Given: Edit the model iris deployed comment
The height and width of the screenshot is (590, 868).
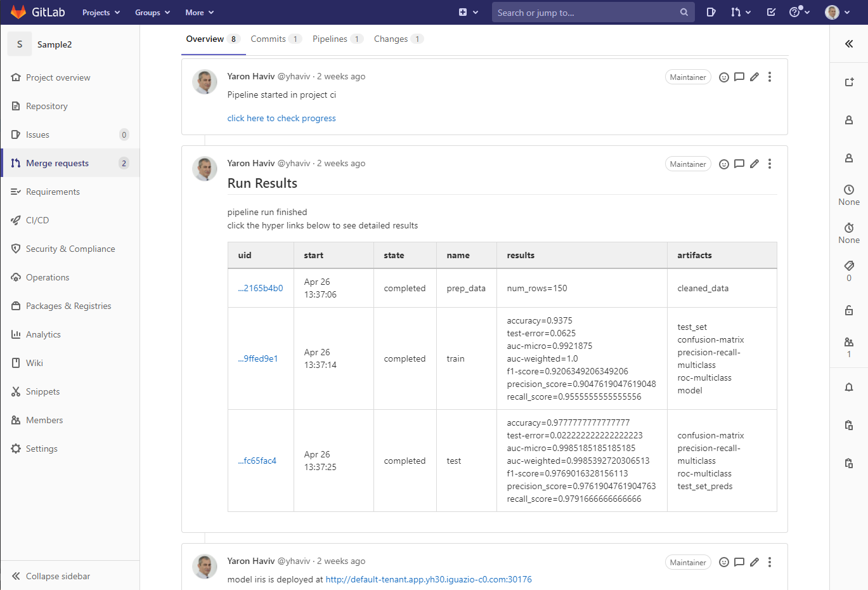Looking at the screenshot, I should [754, 562].
